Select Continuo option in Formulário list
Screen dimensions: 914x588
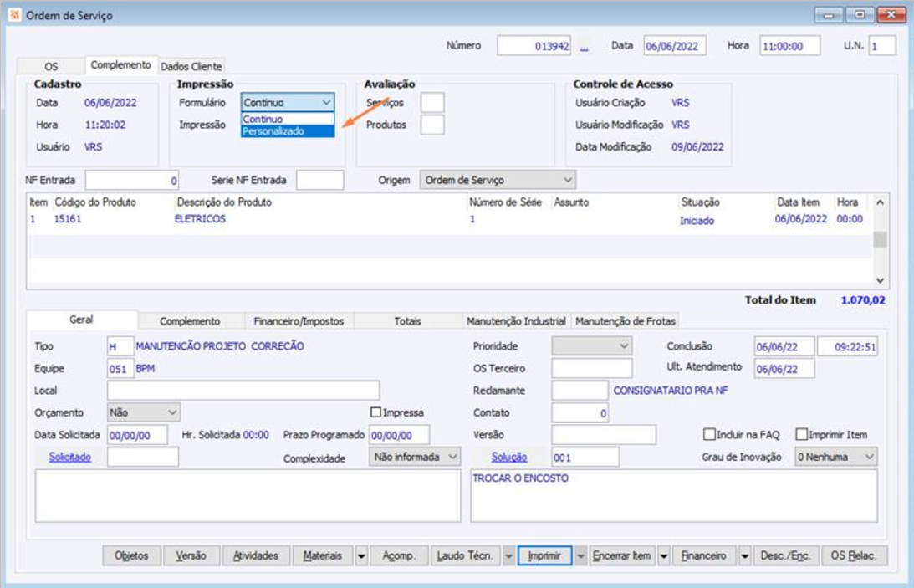pos(288,119)
